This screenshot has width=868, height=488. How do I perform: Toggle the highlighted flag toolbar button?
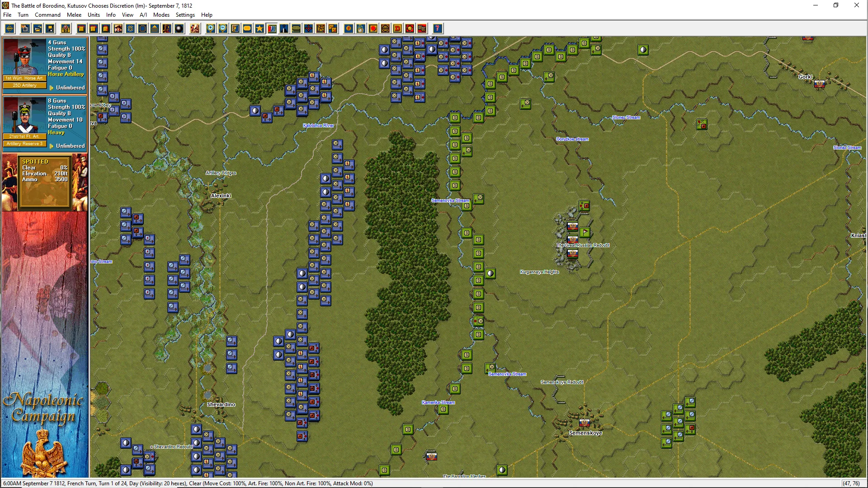[272, 29]
